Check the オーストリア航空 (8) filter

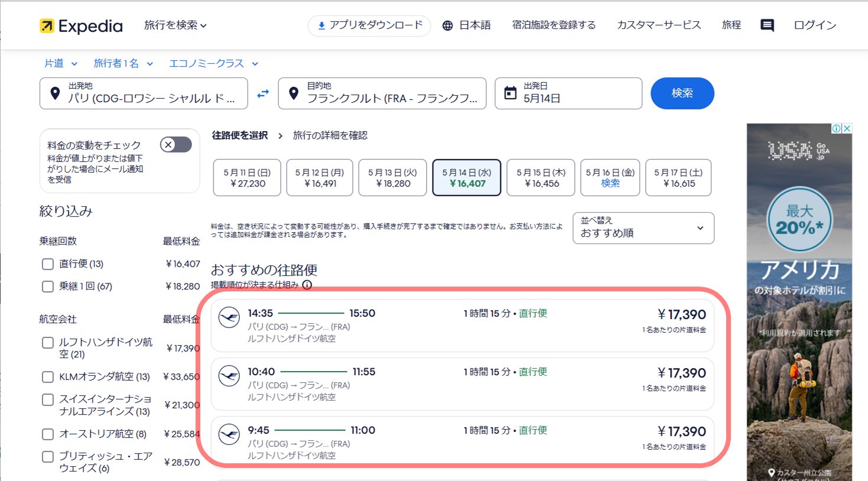click(48, 434)
